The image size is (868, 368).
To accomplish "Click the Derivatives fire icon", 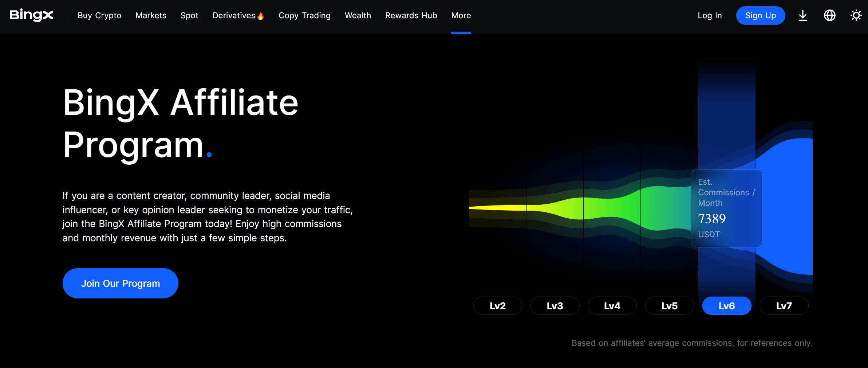I will [260, 16].
